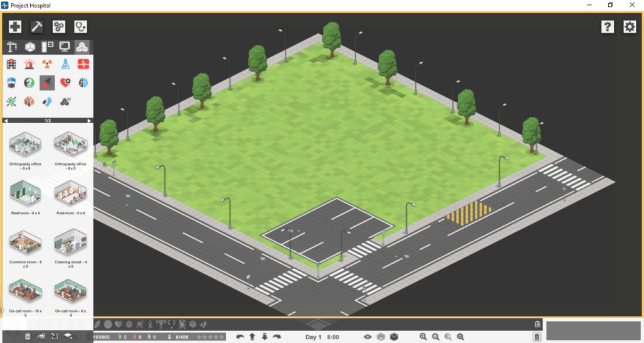The image size is (644, 343).
Task: Switch to the room cube tab
Action: point(30,46)
